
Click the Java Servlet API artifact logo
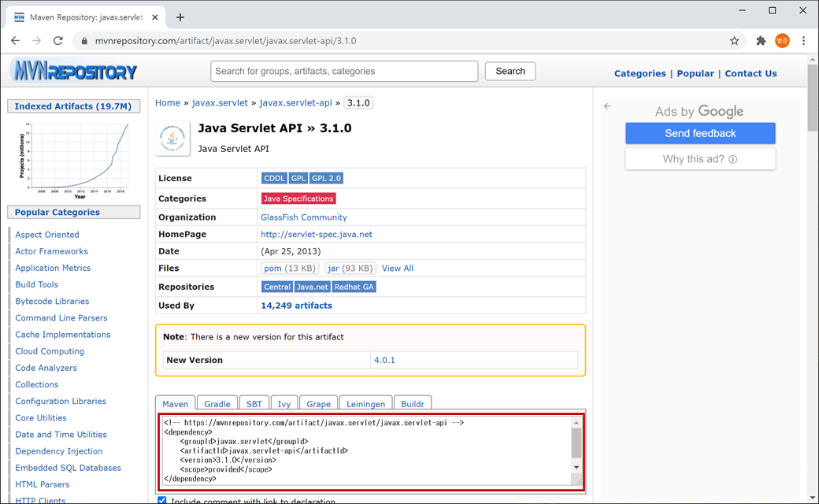click(173, 139)
